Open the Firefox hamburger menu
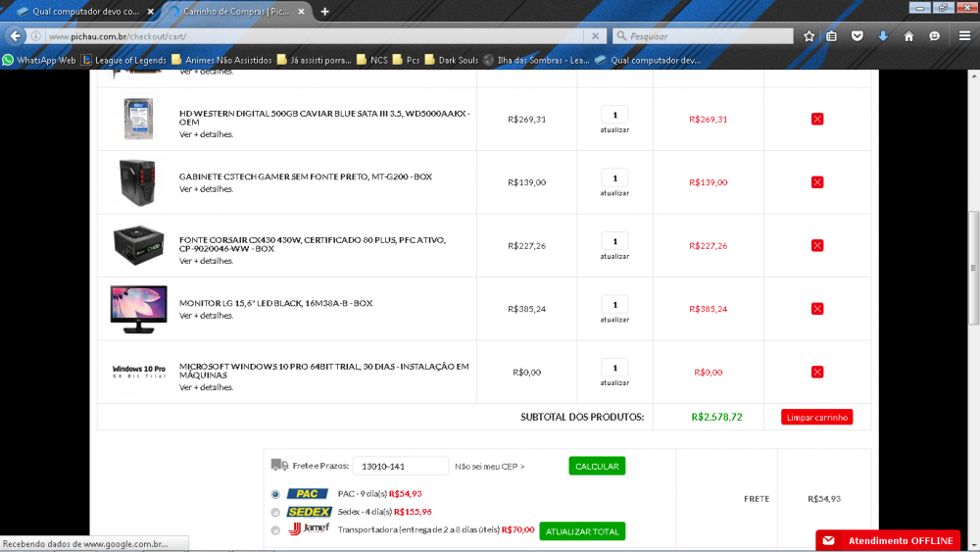Image resolution: width=980 pixels, height=552 pixels. 964,36
